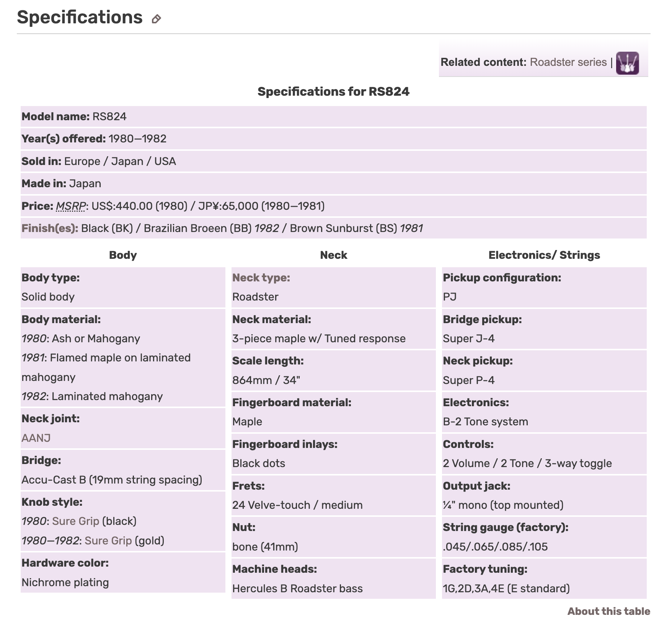The width and height of the screenshot is (672, 634).
Task: Open the Sure Grip (black) link
Action: (75, 521)
